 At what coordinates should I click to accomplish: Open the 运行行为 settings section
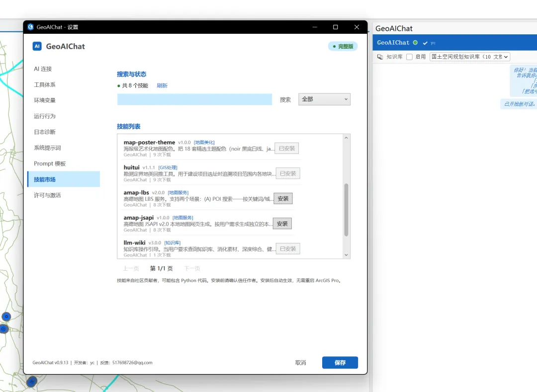45,116
